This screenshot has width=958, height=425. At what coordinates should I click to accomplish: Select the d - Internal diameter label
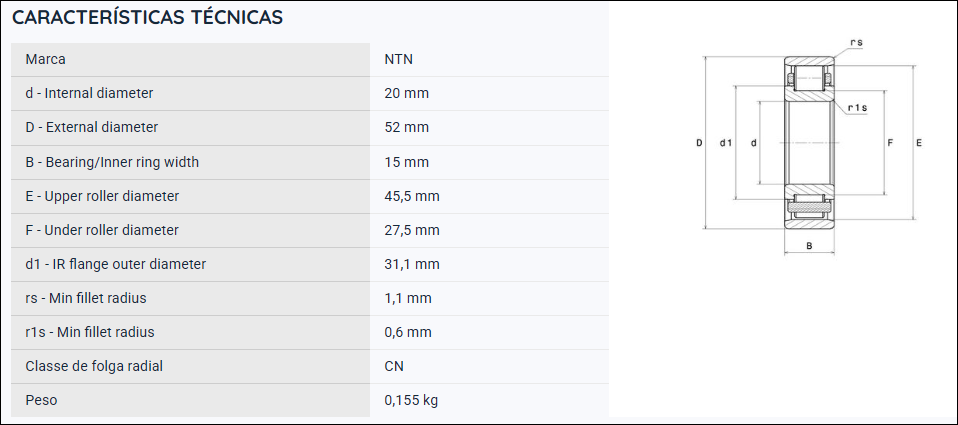point(89,93)
